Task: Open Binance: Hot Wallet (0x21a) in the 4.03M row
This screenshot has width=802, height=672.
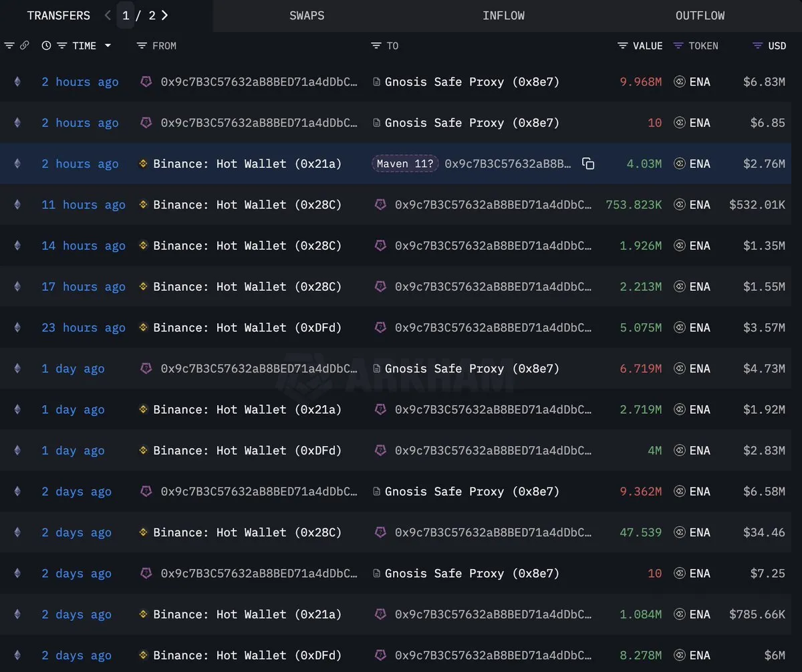Action: [247, 164]
